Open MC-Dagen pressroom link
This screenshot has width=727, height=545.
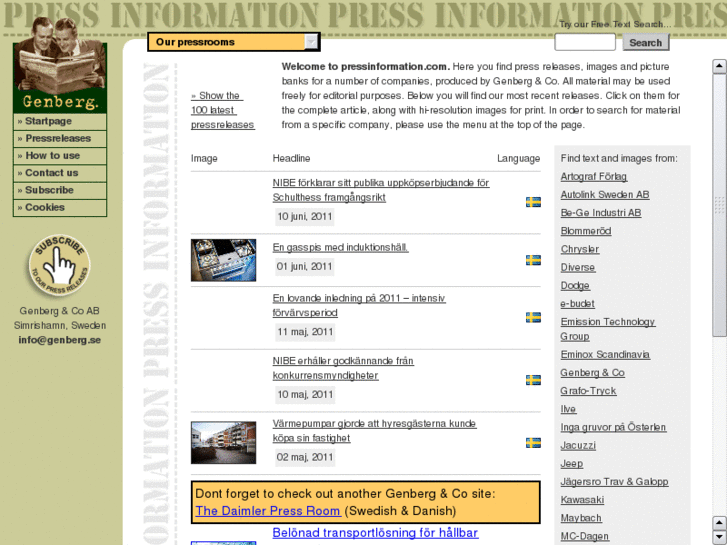585,536
